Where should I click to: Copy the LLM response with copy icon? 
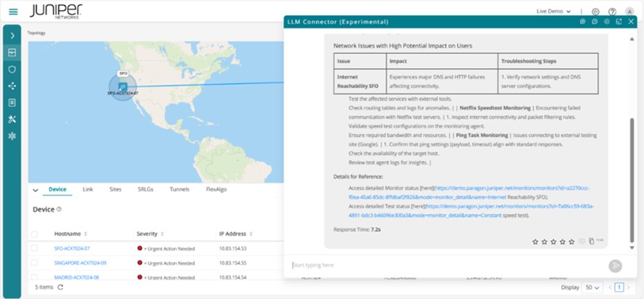(592, 241)
